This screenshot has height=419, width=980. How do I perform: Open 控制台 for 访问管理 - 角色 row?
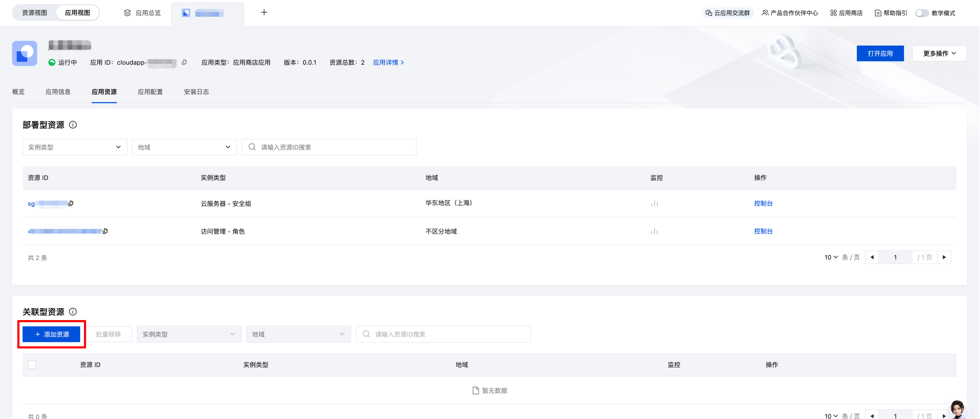763,231
